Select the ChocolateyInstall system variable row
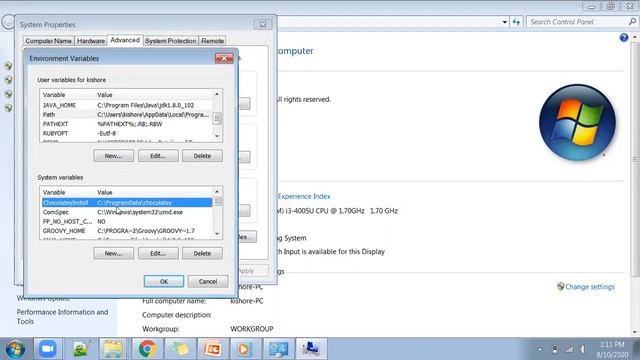This screenshot has width=640, height=360. (x=127, y=203)
